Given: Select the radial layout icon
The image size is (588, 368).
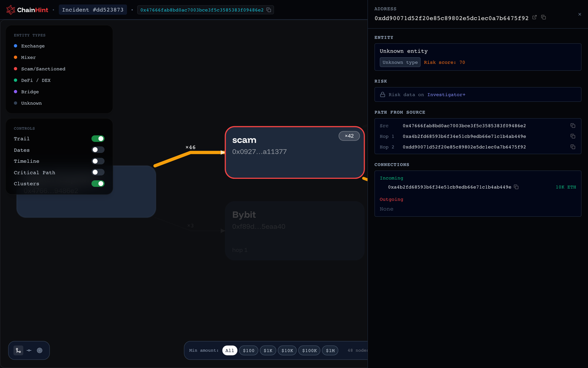Looking at the screenshot, I should coord(40,350).
